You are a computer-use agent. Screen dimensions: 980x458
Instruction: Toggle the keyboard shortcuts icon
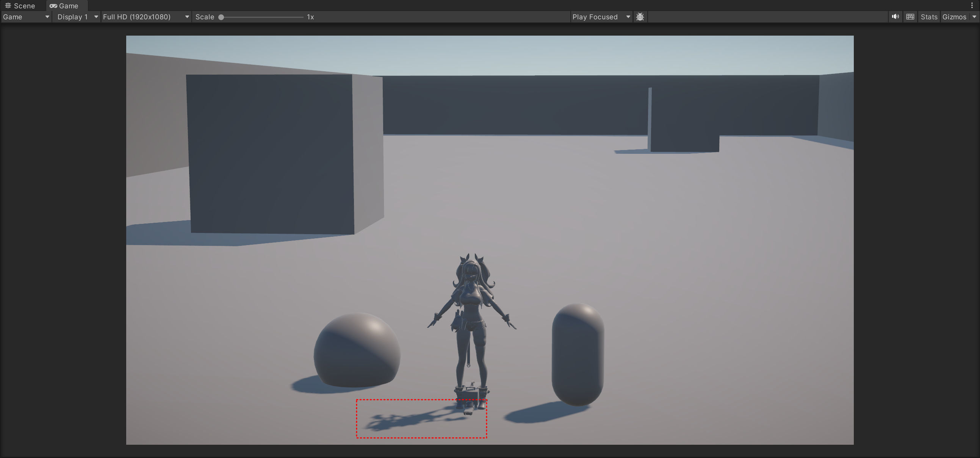click(910, 17)
